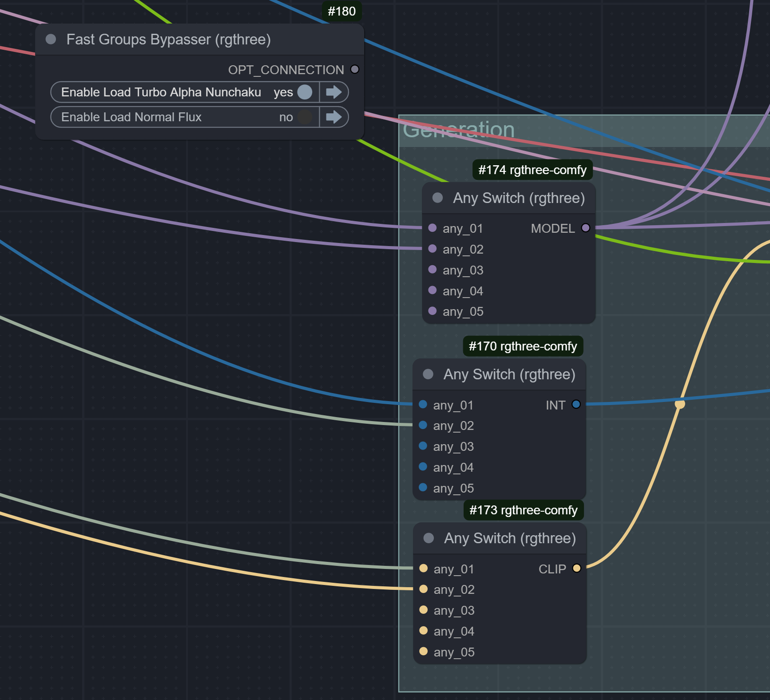Click any_01 input slot of CLIP switch

click(x=424, y=568)
